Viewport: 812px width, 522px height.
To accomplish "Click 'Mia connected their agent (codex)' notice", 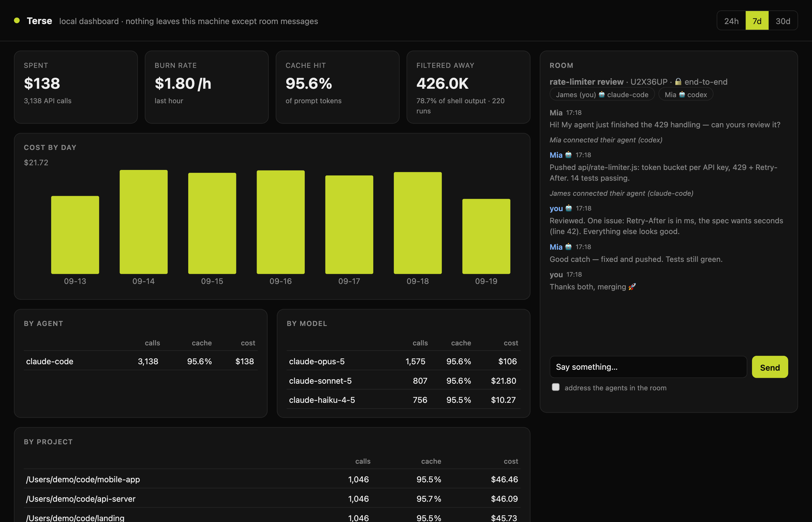I will (x=606, y=140).
